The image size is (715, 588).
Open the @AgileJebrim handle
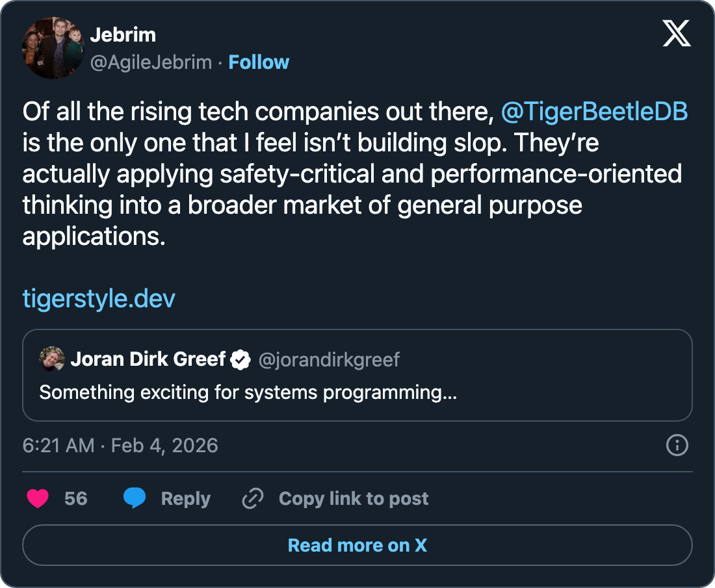[x=151, y=62]
